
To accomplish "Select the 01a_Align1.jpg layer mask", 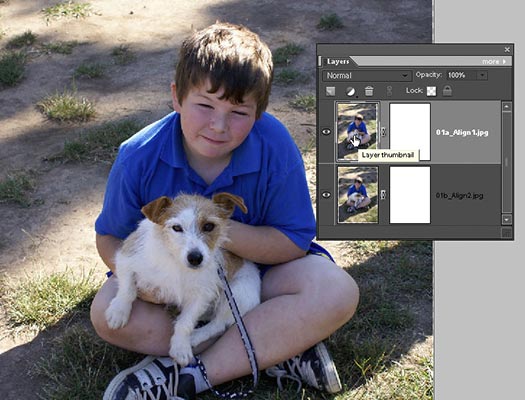I will (x=410, y=132).
